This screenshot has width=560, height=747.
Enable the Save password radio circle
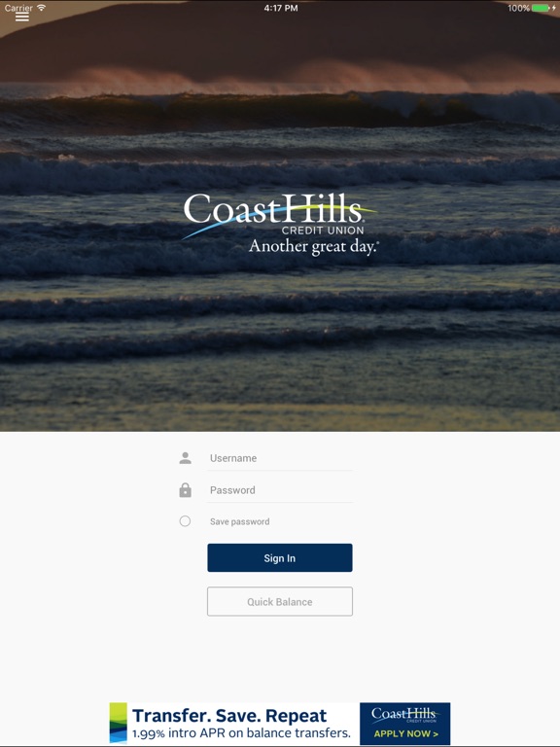point(185,521)
